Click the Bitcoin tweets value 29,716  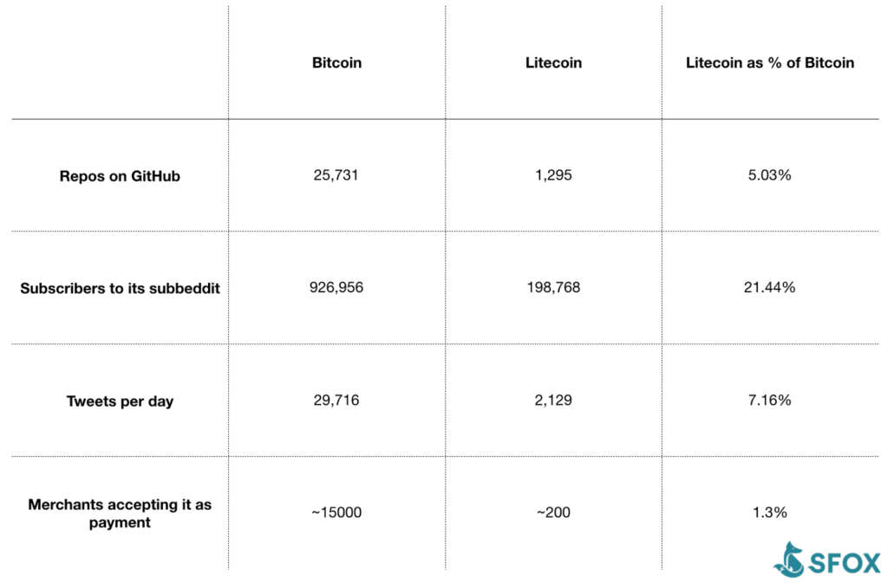pos(336,400)
